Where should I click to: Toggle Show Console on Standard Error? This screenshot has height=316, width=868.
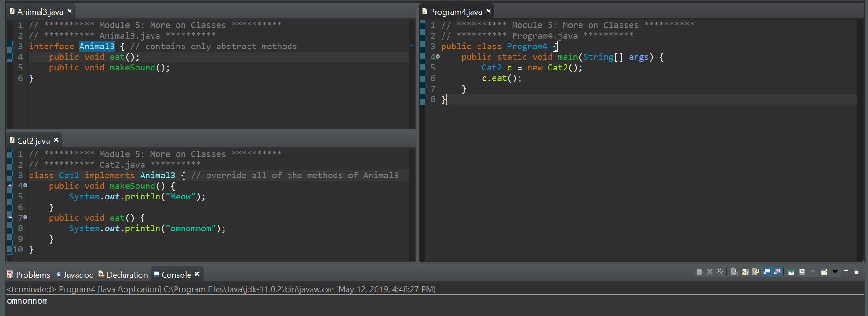click(x=777, y=272)
